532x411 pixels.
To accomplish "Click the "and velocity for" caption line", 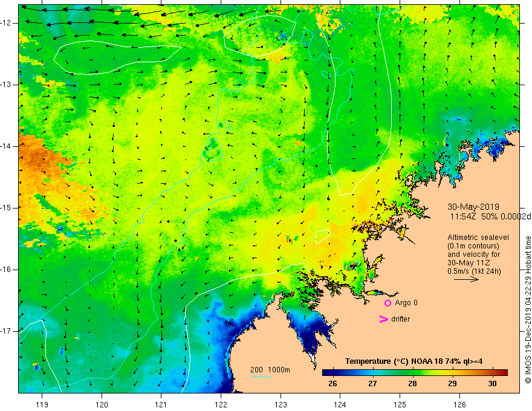I will pos(473,254).
